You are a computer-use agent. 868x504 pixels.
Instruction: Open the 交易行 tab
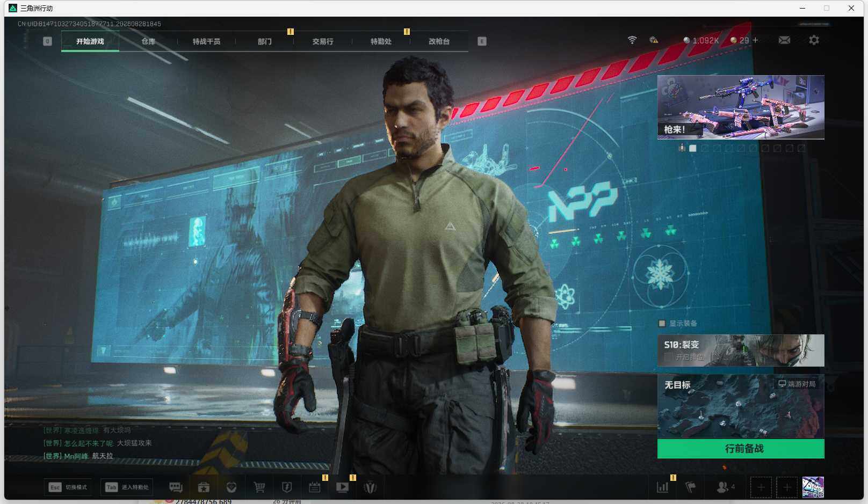pos(323,41)
